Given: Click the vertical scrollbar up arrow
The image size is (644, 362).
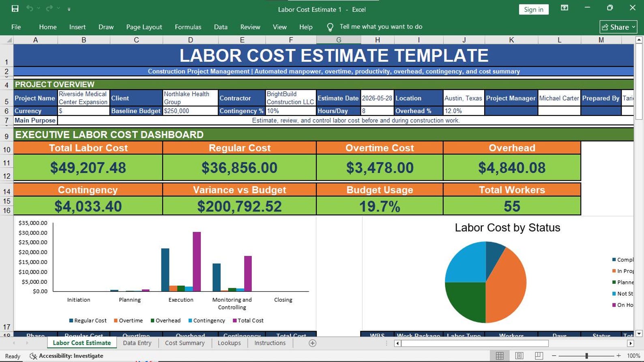Looking at the screenshot, I should coord(639,40).
